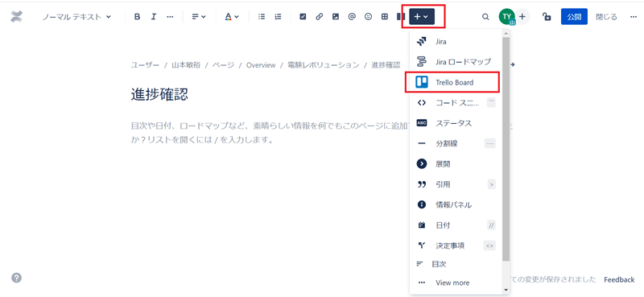The width and height of the screenshot is (644, 297).
Task: Select ステータス from the insert menu
Action: 456,123
